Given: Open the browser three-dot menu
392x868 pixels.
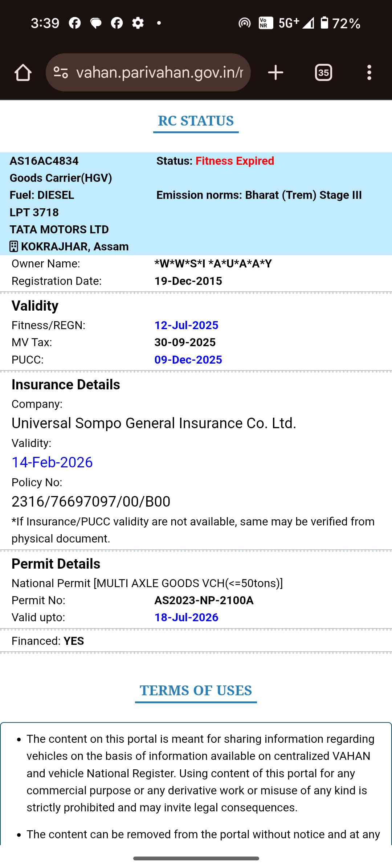Looking at the screenshot, I should 369,73.
